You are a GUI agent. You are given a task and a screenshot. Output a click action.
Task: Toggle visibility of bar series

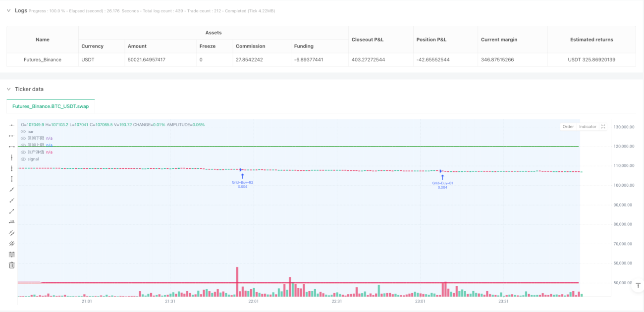point(23,132)
